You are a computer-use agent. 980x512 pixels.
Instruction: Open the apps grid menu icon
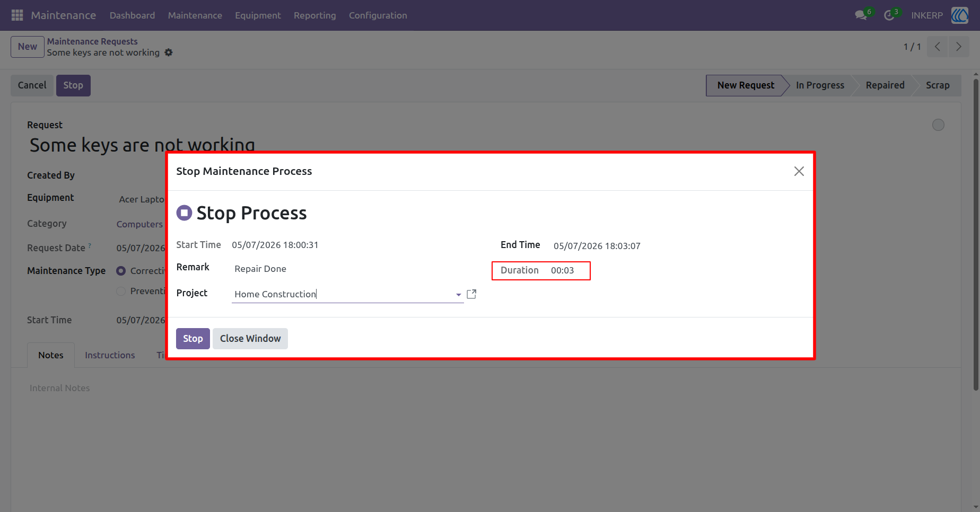coord(17,15)
